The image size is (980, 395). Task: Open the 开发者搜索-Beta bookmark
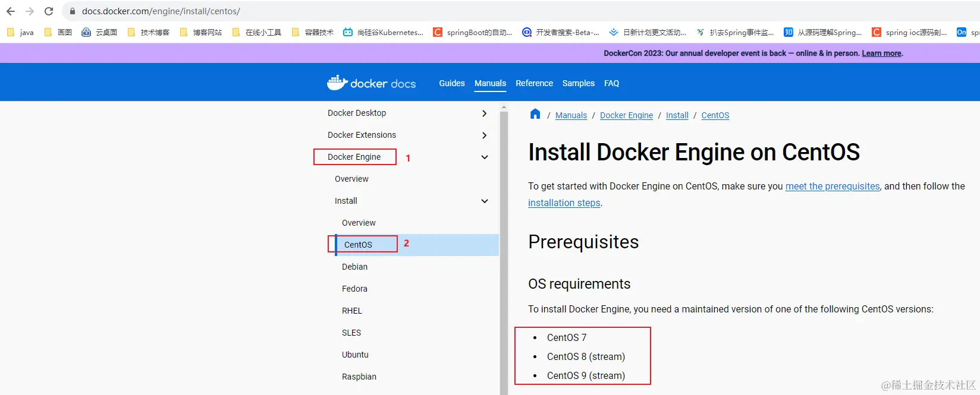561,33
